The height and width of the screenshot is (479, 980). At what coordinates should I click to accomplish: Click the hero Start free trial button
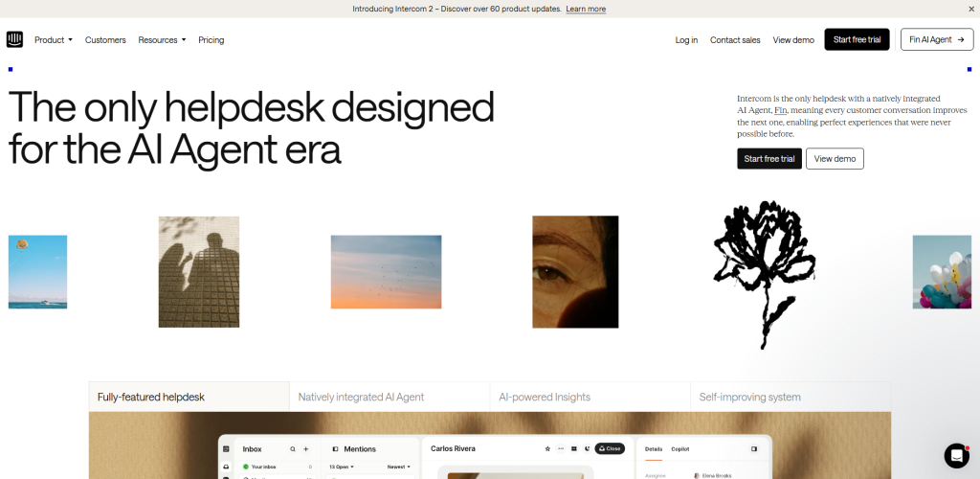(x=769, y=159)
